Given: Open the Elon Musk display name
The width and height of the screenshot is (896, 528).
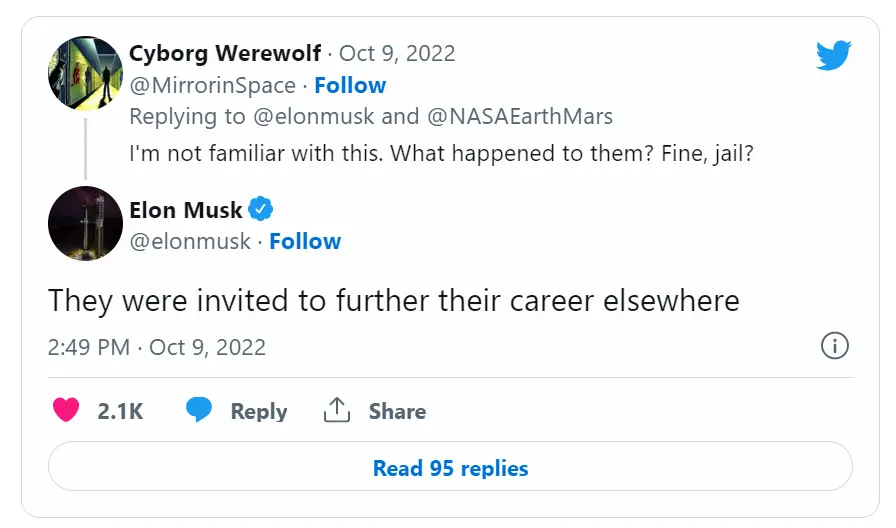Looking at the screenshot, I should pos(186,210).
